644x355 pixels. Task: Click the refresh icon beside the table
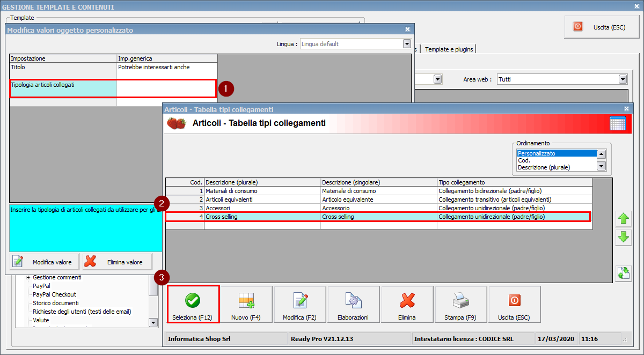point(624,273)
